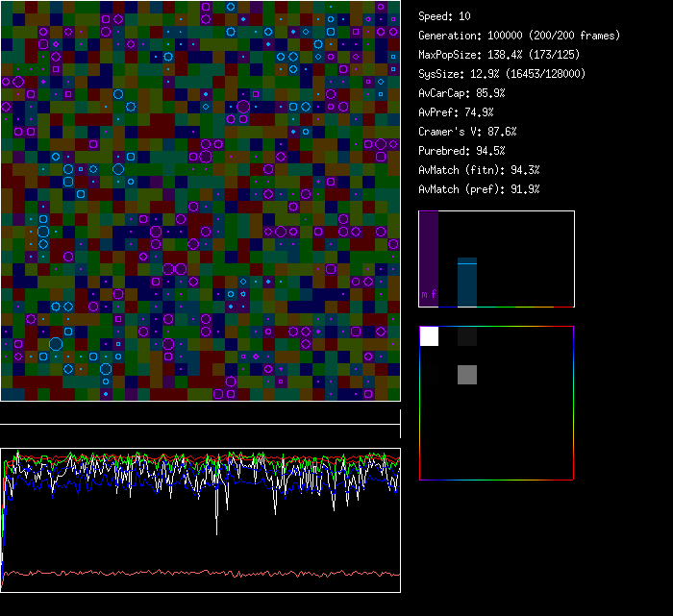Click the Speed: 10 readout
The width and height of the screenshot is (673, 616).
[444, 16]
